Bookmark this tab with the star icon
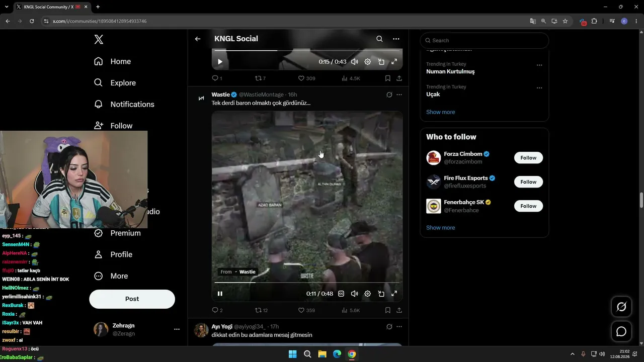This screenshot has width=644, height=362. click(x=565, y=21)
